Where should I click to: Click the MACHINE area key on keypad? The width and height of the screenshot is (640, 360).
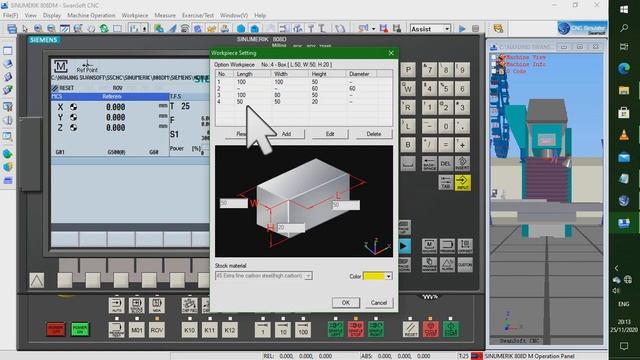click(x=429, y=246)
